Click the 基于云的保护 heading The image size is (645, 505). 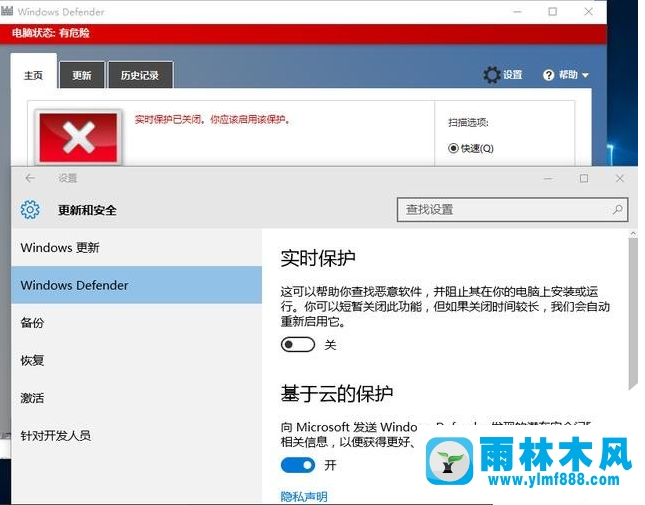(x=336, y=394)
